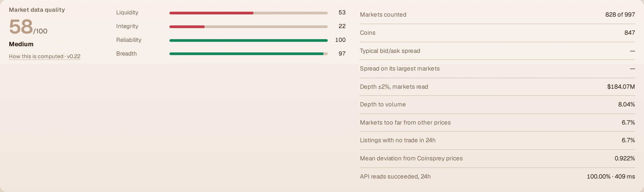
Task: Click the Breadth score value 97
Action: point(342,54)
